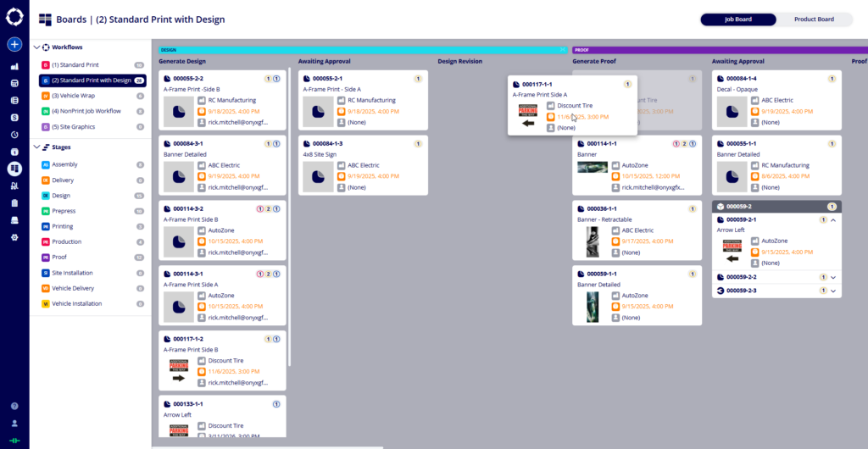Screen dimensions: 868x449
Task: Collapse job item 000059-2-1
Action: coord(833,219)
